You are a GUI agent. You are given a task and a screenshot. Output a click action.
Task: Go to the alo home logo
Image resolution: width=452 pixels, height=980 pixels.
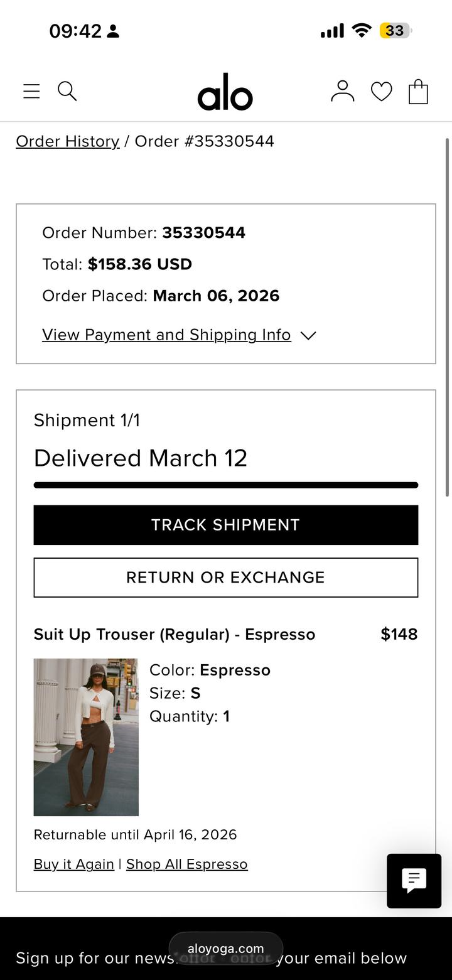[x=225, y=92]
